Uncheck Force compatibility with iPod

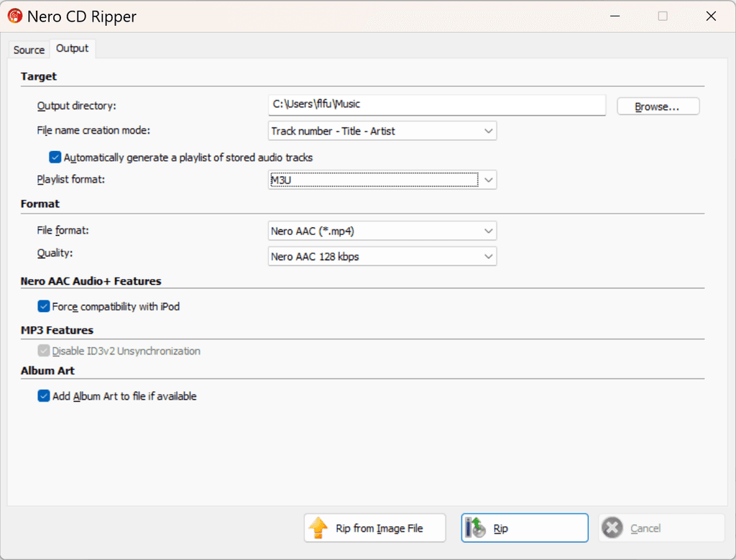[44, 306]
